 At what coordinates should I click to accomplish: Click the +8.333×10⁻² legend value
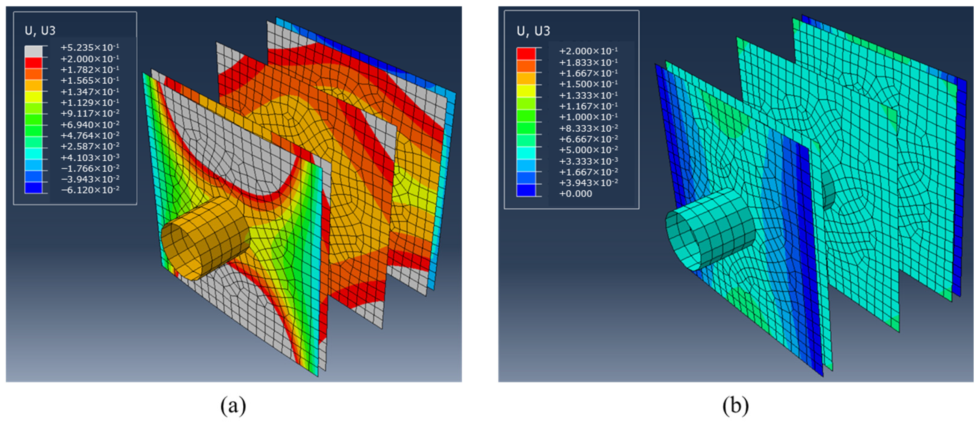coord(588,128)
